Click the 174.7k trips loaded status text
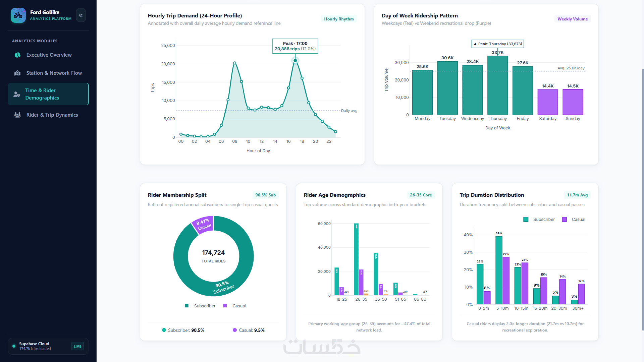The image size is (644, 362). point(35,349)
